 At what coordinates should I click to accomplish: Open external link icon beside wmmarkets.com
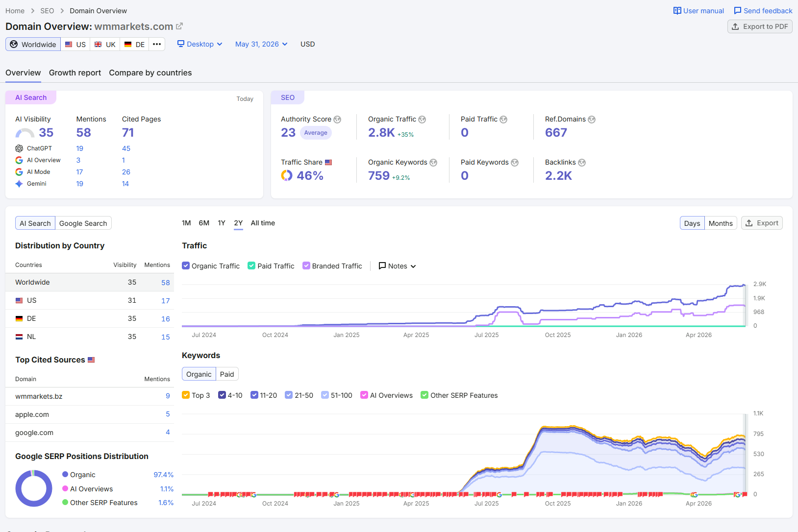(x=179, y=26)
